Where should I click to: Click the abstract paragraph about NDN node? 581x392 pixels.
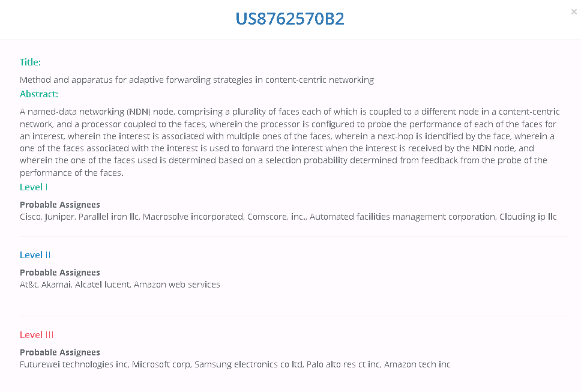[x=290, y=142]
